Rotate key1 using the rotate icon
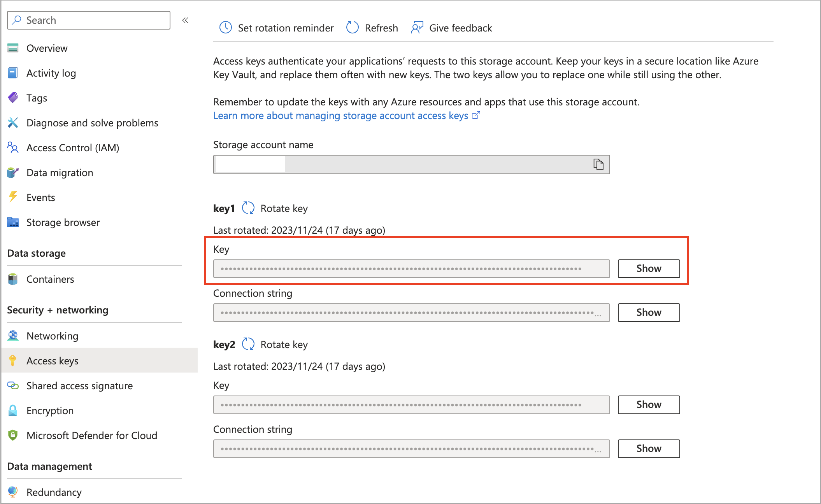This screenshot has width=821, height=504. 248,208
